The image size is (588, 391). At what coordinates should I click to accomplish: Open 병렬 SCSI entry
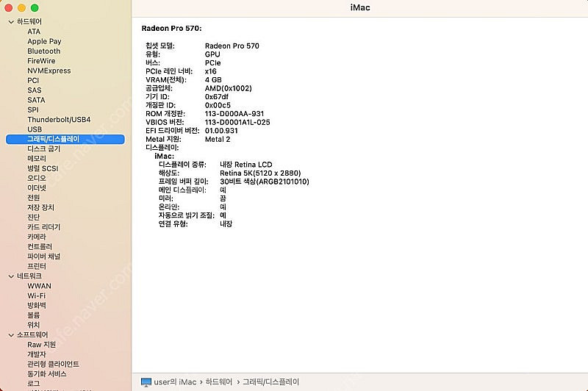pyautogui.click(x=43, y=168)
